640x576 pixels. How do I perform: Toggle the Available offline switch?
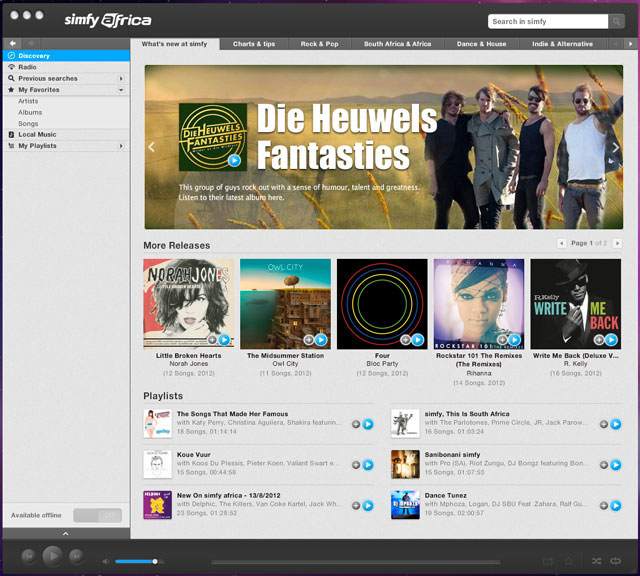98,515
